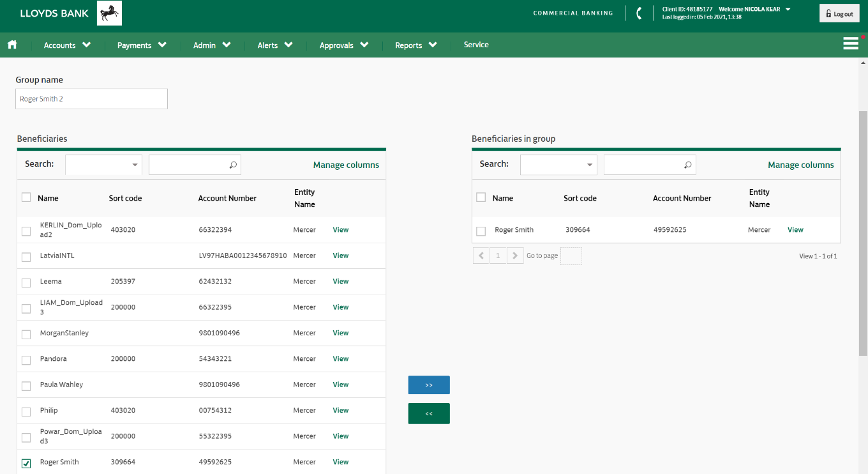View the MorganStanley beneficiary
Screen dimensions: 868x474
click(341, 333)
